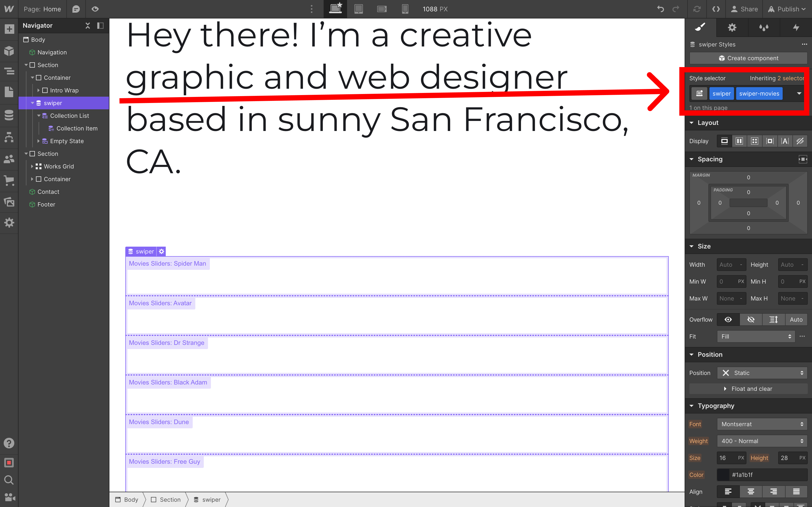The height and width of the screenshot is (507, 812).
Task: Toggle preview mode eye icon
Action: click(x=95, y=9)
